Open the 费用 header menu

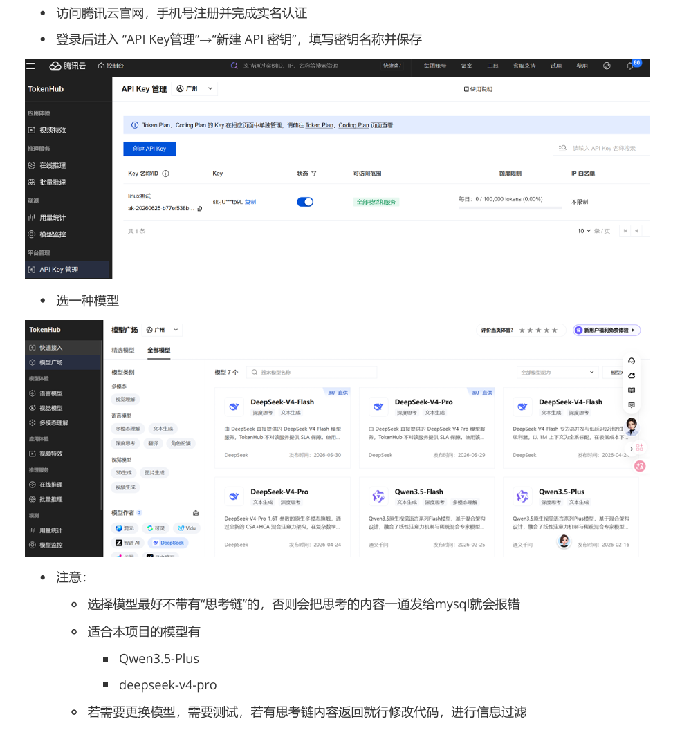click(x=582, y=66)
